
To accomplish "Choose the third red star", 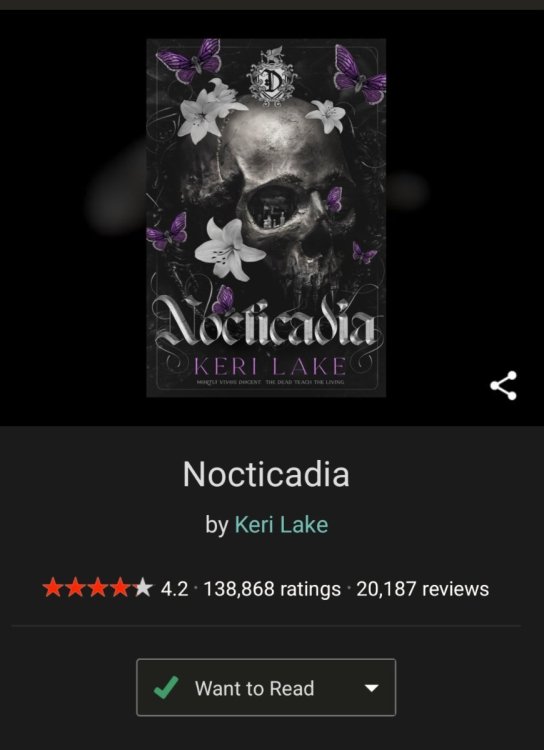I will pos(97,588).
